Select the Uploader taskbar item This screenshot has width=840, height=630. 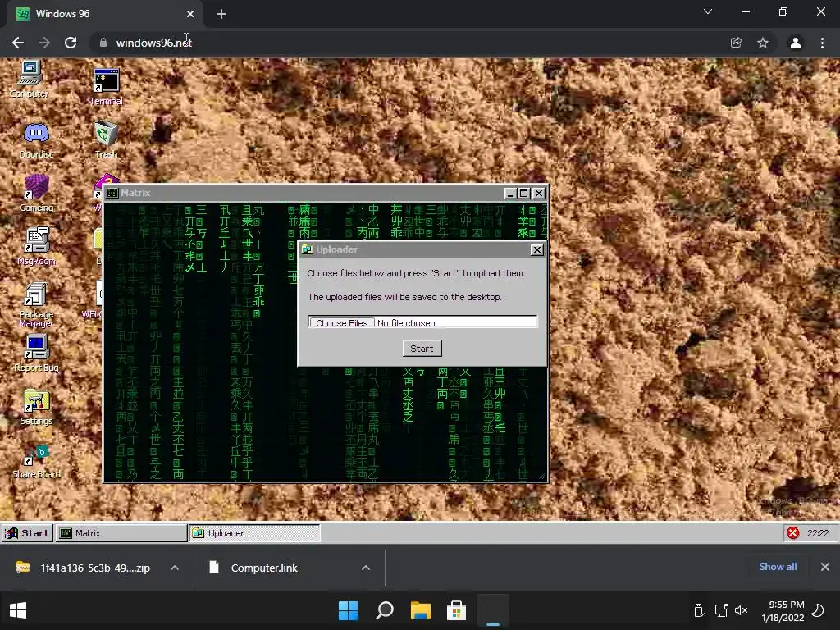[x=254, y=533]
